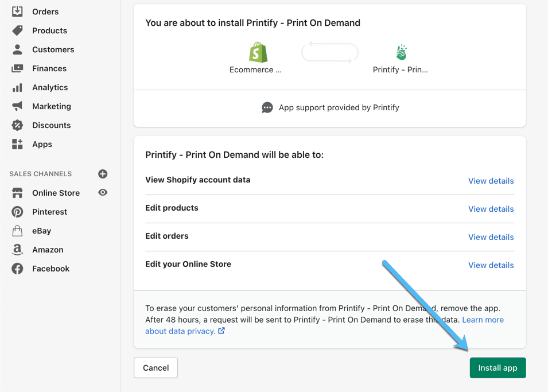Open the Apps menu item
Screen dimensions: 548x392
tap(42, 144)
